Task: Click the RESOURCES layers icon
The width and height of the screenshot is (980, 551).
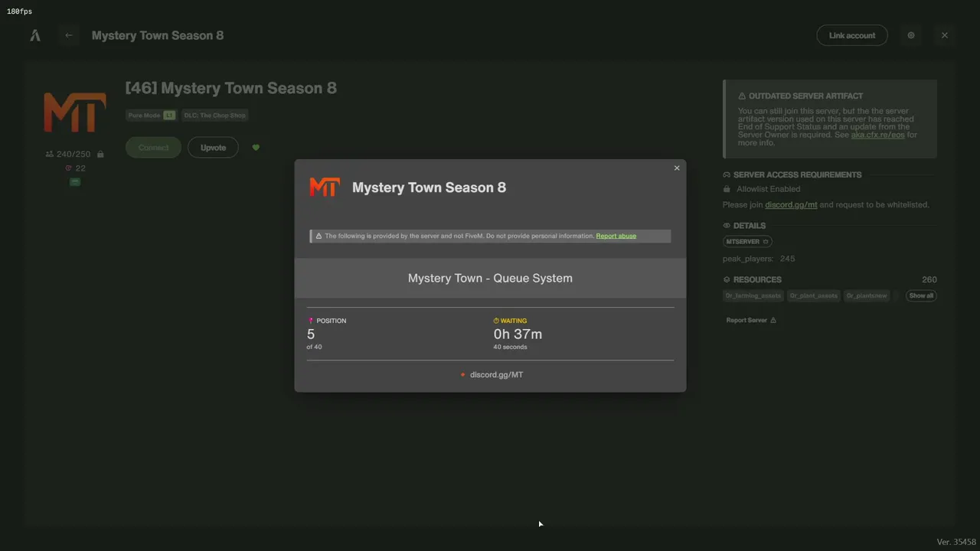Action: (727, 280)
